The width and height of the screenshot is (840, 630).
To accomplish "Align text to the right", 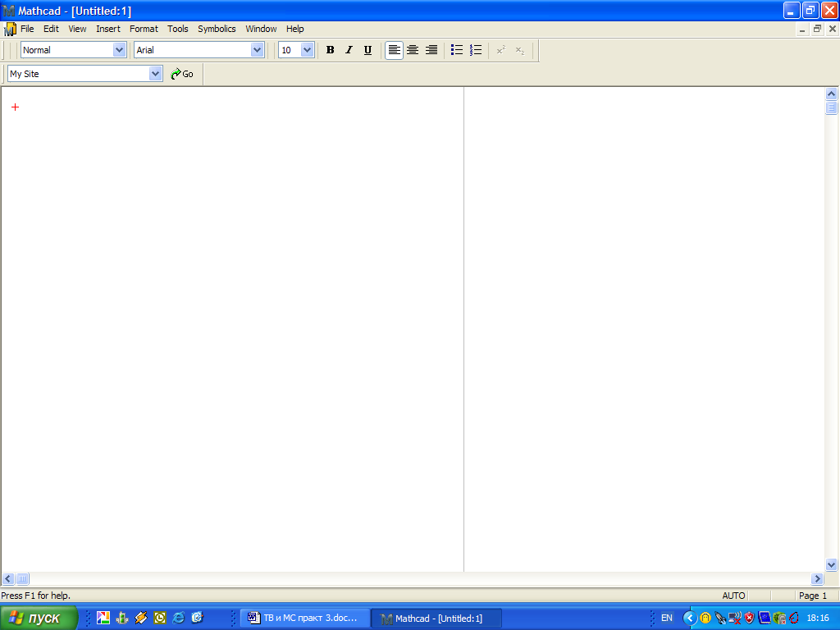I will pos(431,50).
